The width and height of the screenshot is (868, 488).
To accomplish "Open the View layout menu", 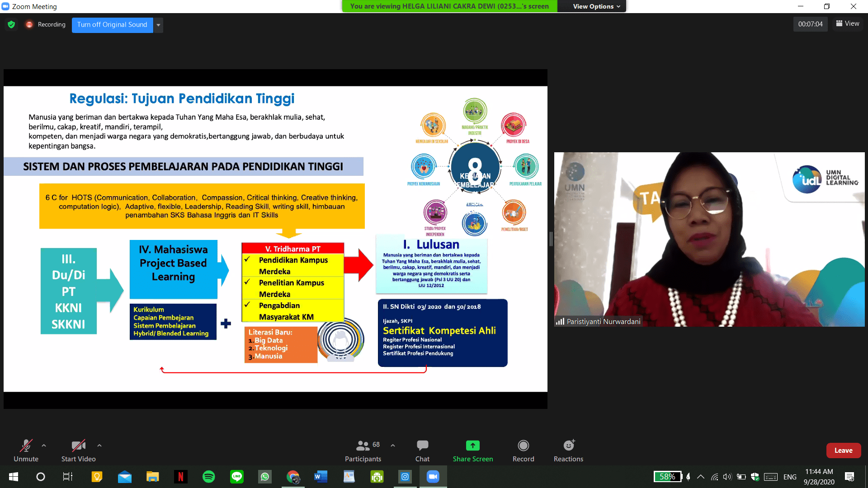I will [x=848, y=23].
